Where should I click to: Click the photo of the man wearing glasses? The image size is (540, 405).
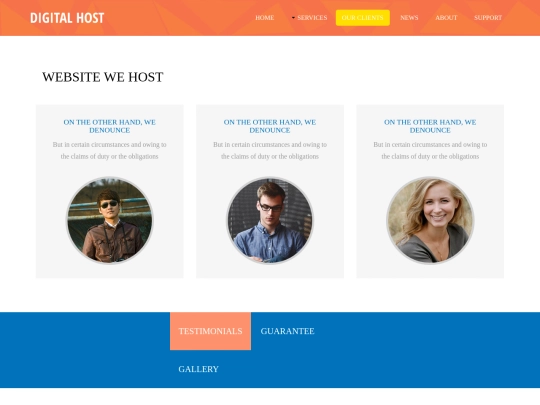(270, 220)
